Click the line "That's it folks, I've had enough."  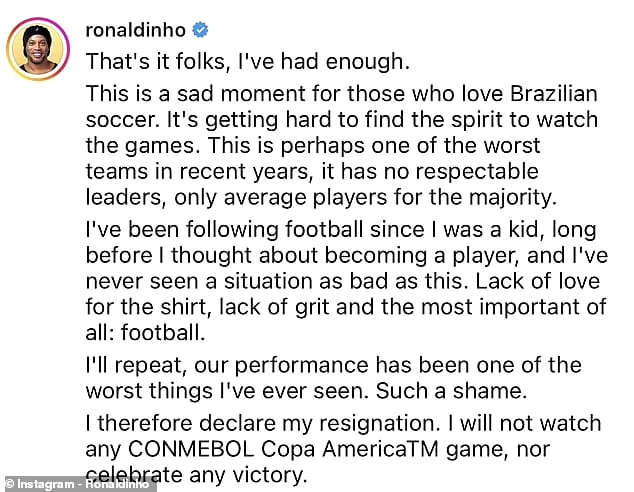coord(248,62)
